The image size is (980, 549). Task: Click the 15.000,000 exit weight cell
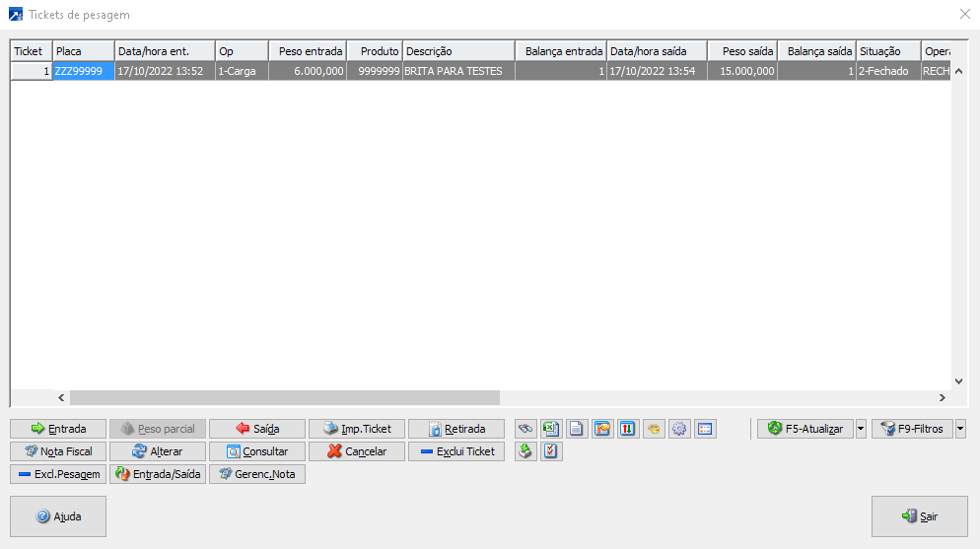(x=742, y=71)
